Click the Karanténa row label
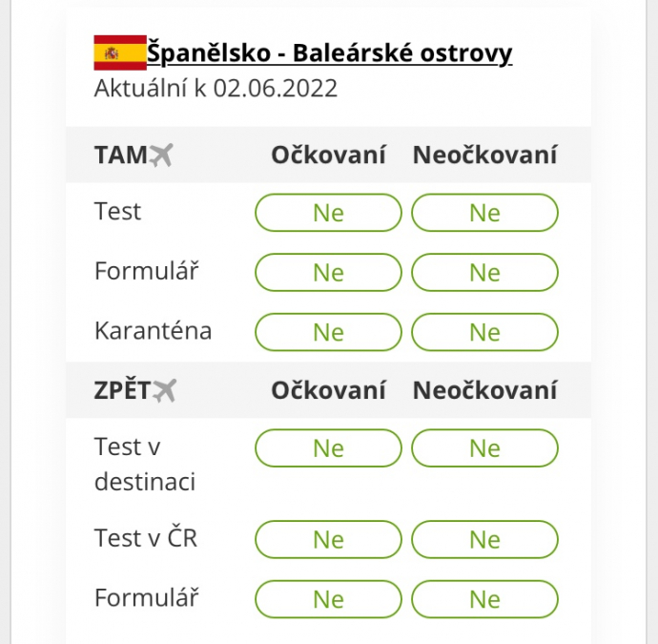This screenshot has width=658, height=644. (154, 331)
